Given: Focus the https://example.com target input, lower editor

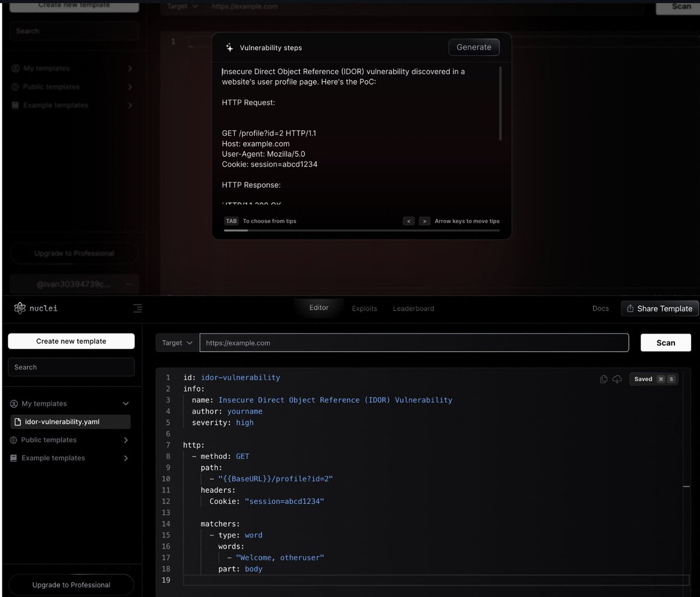Looking at the screenshot, I should coord(414,343).
